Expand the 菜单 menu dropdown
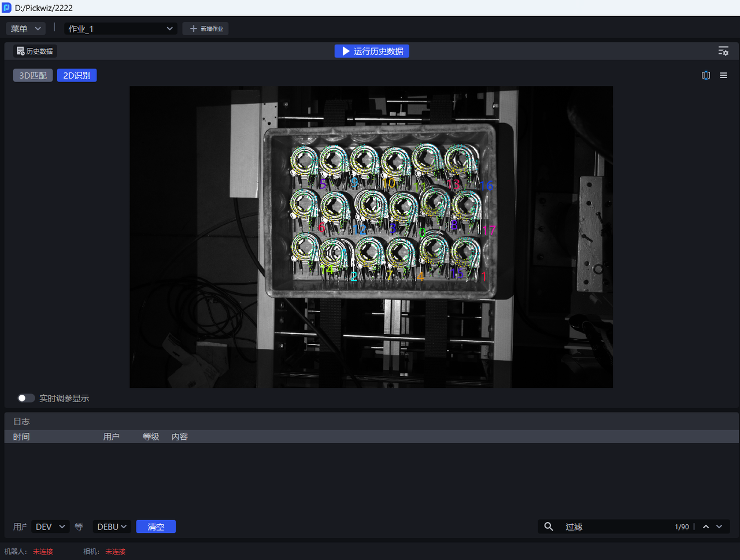740x560 pixels. (x=26, y=29)
